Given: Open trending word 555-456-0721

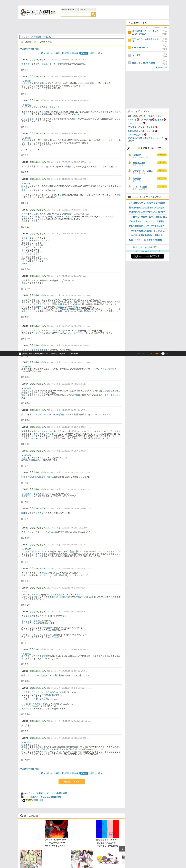Looking at the screenshot, I should tap(140, 47).
